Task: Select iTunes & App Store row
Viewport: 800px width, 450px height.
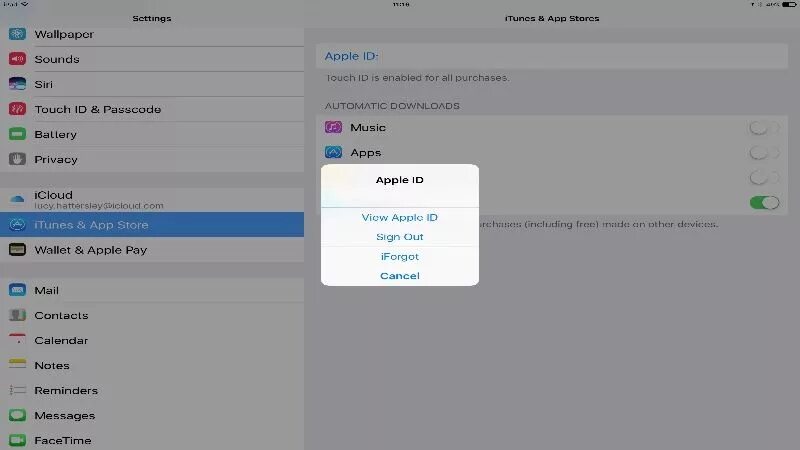Action: tap(152, 224)
